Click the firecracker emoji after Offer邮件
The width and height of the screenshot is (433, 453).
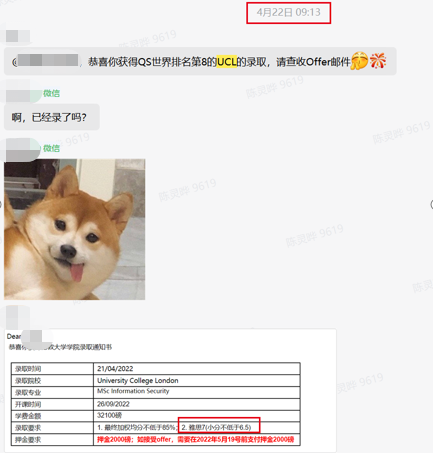pos(378,61)
